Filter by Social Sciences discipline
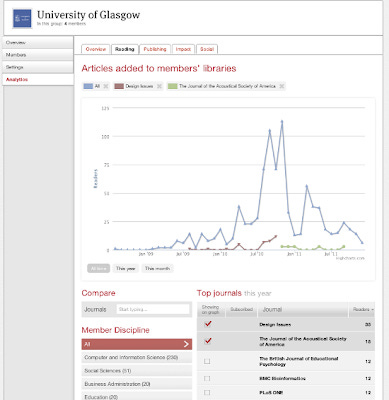This screenshot has height=400, width=389. [137, 371]
